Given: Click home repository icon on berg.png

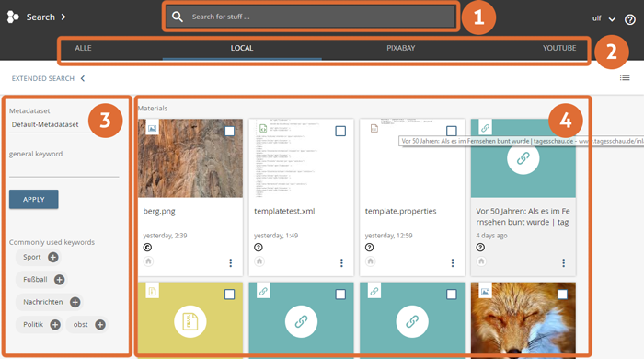Looking at the screenshot, I should point(148,261).
